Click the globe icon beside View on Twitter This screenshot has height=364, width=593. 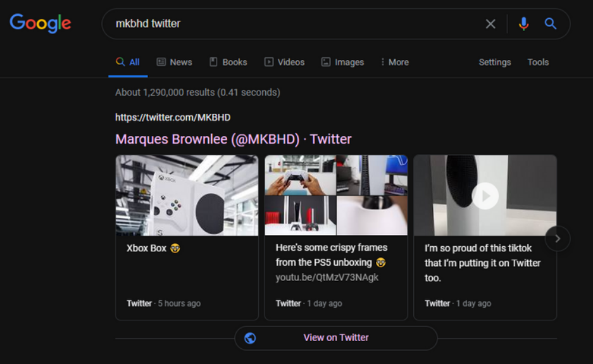coord(250,338)
